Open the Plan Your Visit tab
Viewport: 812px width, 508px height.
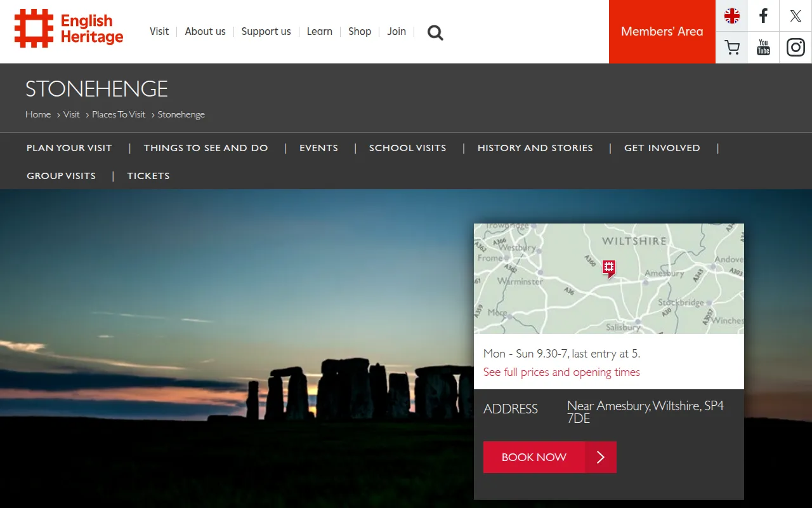[69, 148]
